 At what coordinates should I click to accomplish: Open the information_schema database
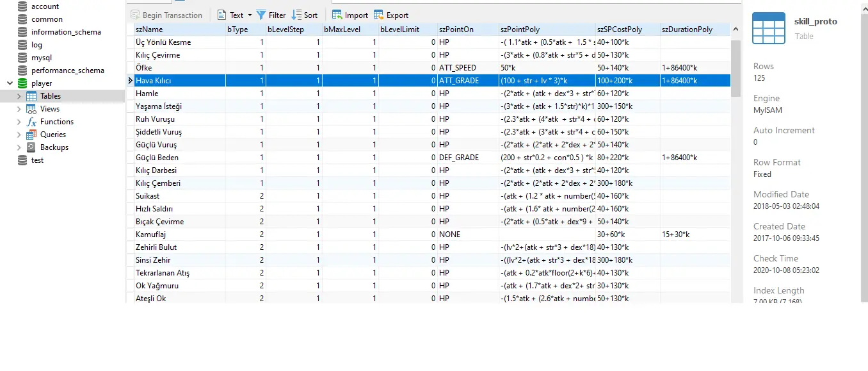pyautogui.click(x=65, y=32)
